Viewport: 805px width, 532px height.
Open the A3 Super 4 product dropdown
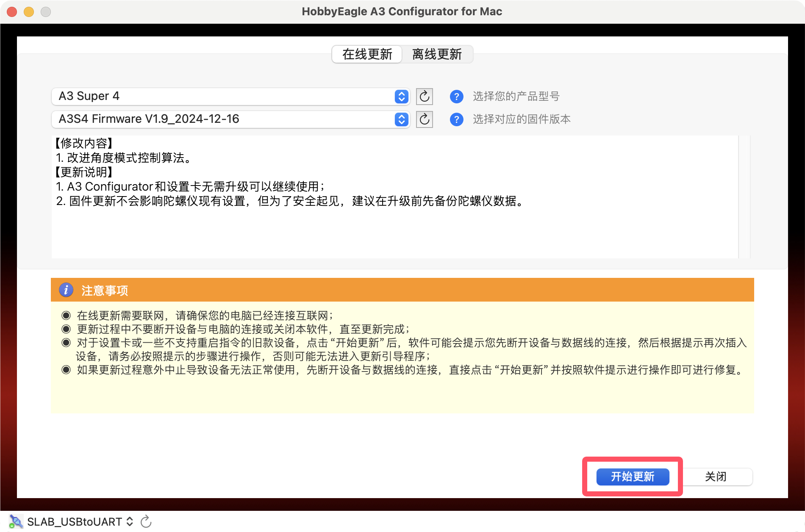(x=230, y=97)
